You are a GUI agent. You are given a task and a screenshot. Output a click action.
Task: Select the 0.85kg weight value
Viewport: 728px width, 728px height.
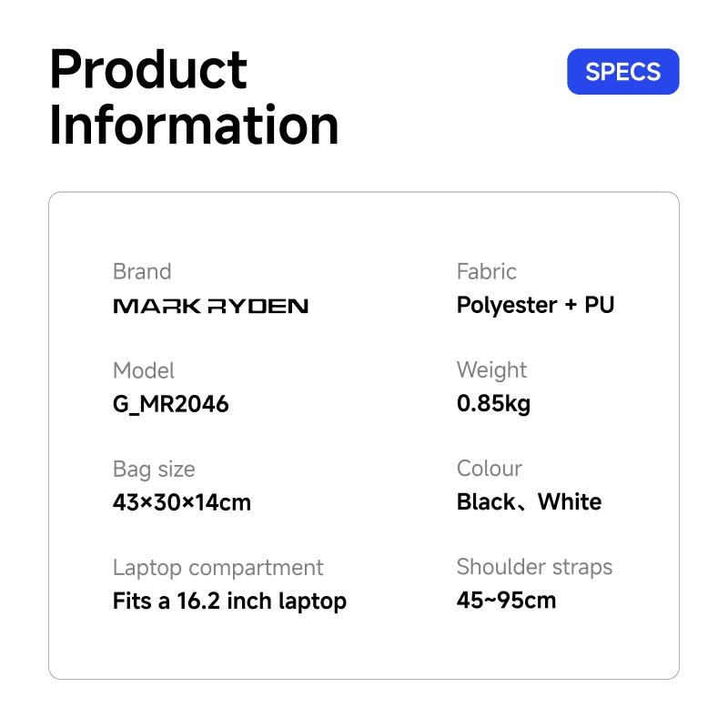pos(493,403)
